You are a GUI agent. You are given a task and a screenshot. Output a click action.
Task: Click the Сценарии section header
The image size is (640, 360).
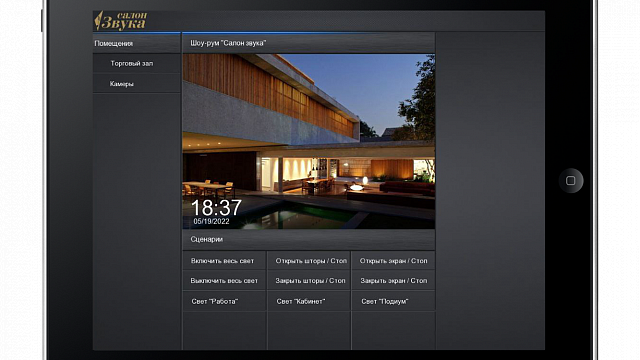(x=309, y=240)
